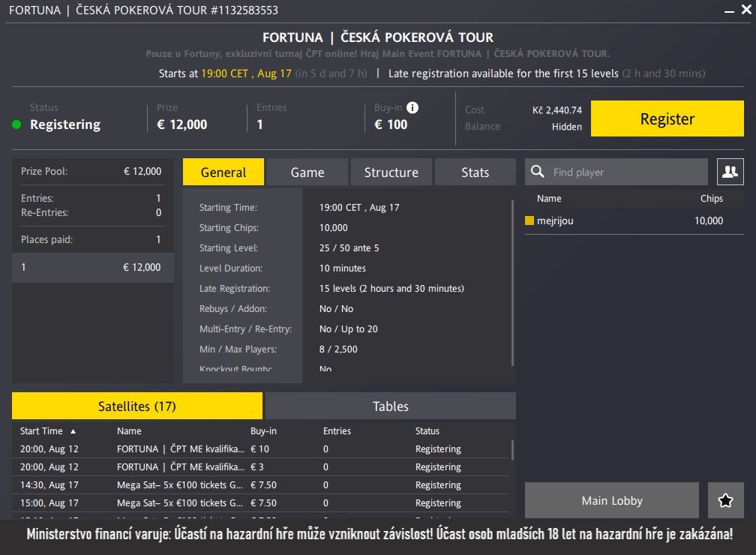This screenshot has width=756, height=555.
Task: Close the tournament lobby window
Action: point(744,10)
